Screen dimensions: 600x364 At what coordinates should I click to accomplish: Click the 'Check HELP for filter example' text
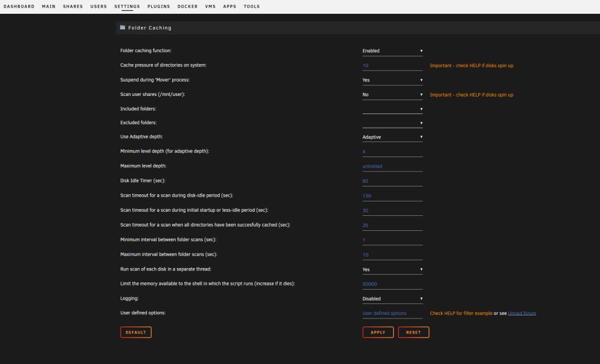(461, 313)
